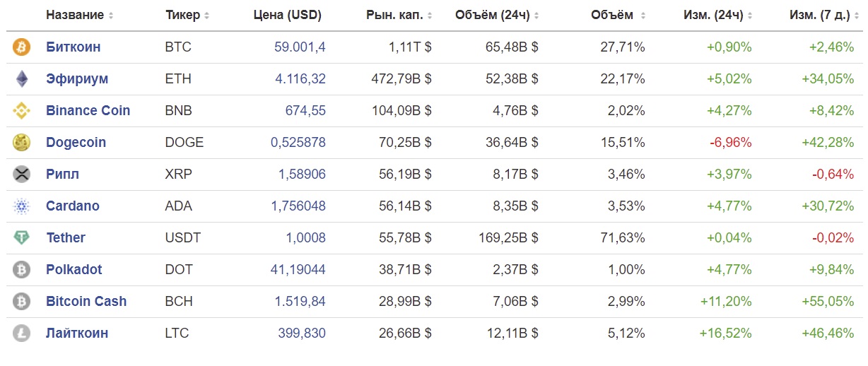The height and width of the screenshot is (366, 868).
Task: Select the USDT ticker cell
Action: pyautogui.click(x=183, y=238)
